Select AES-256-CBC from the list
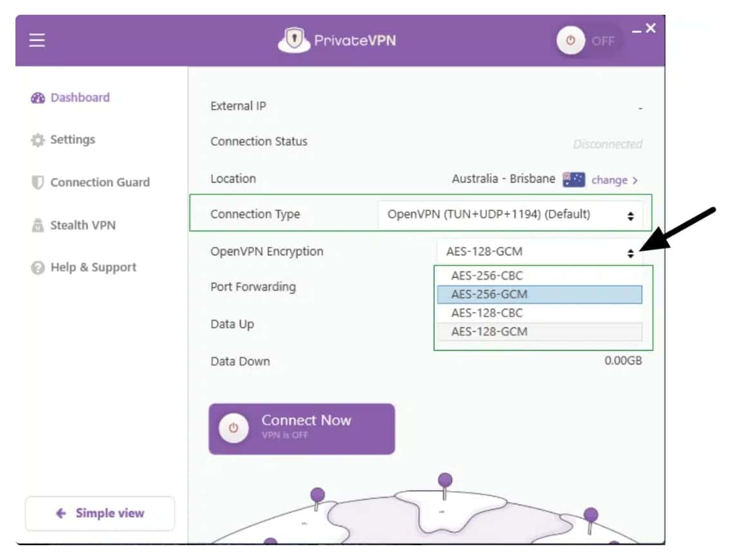Viewport: 737px width, 560px height. (x=540, y=275)
